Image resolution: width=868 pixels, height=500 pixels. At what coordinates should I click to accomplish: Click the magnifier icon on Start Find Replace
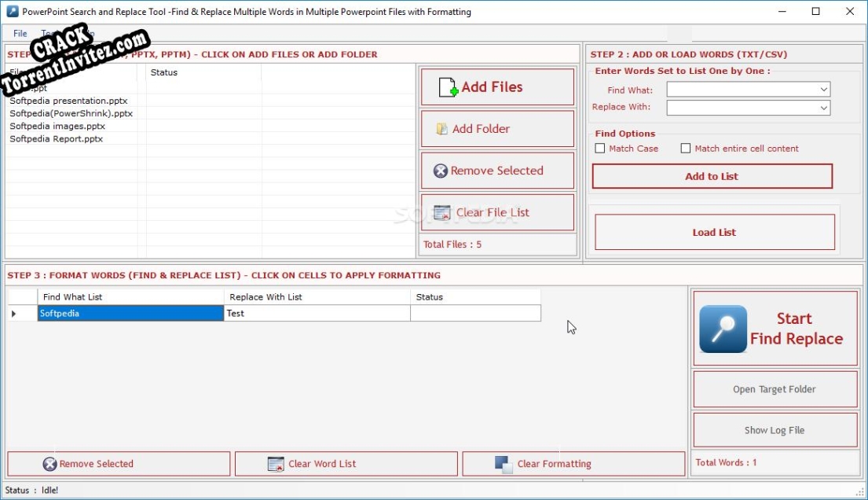pyautogui.click(x=722, y=328)
